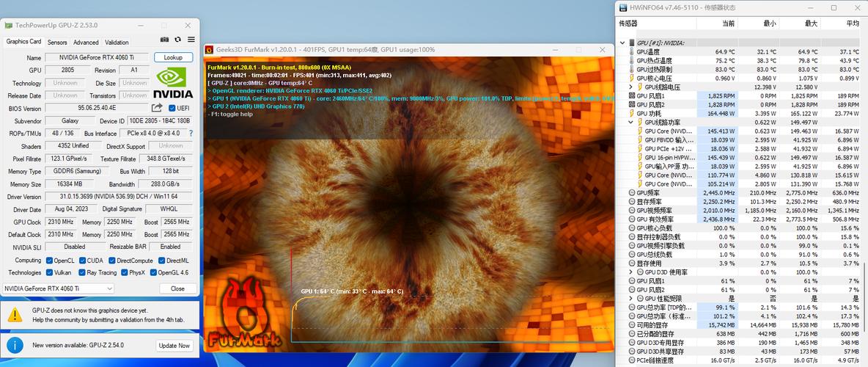Click the Lookup button
Screen dimensions: 868x367
click(x=173, y=57)
